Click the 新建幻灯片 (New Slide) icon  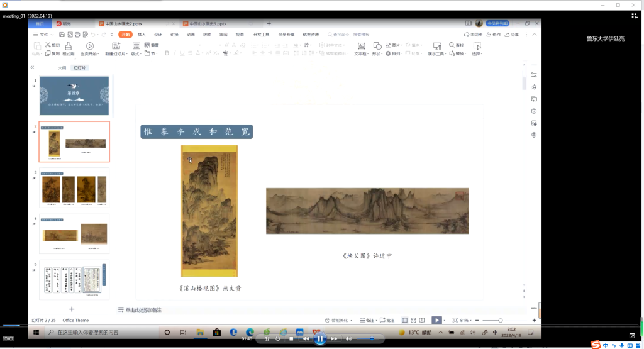(x=116, y=46)
